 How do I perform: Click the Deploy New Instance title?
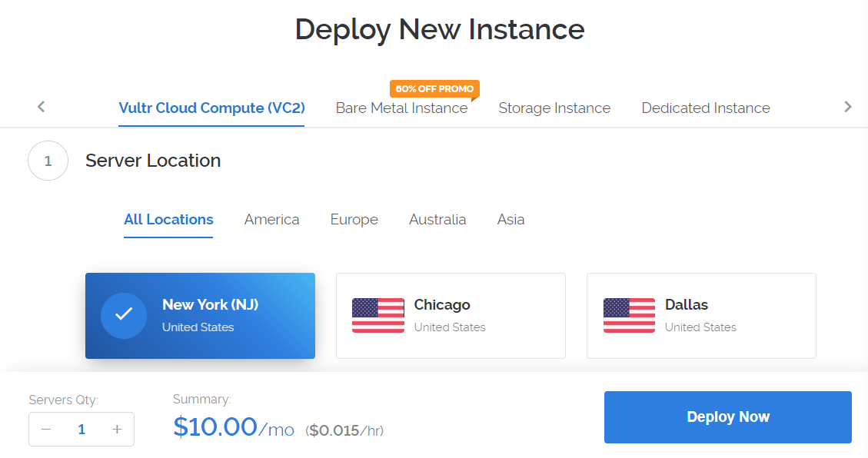pyautogui.click(x=440, y=28)
